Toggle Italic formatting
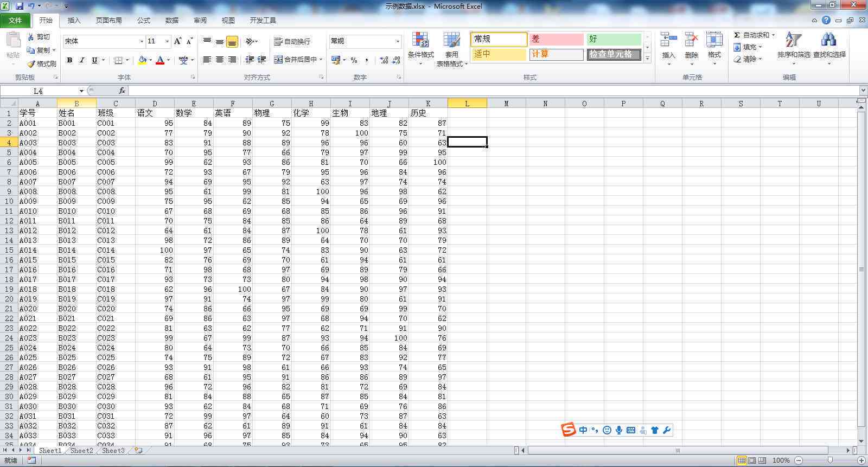Screen dimensions: 868x467 [x=82, y=60]
